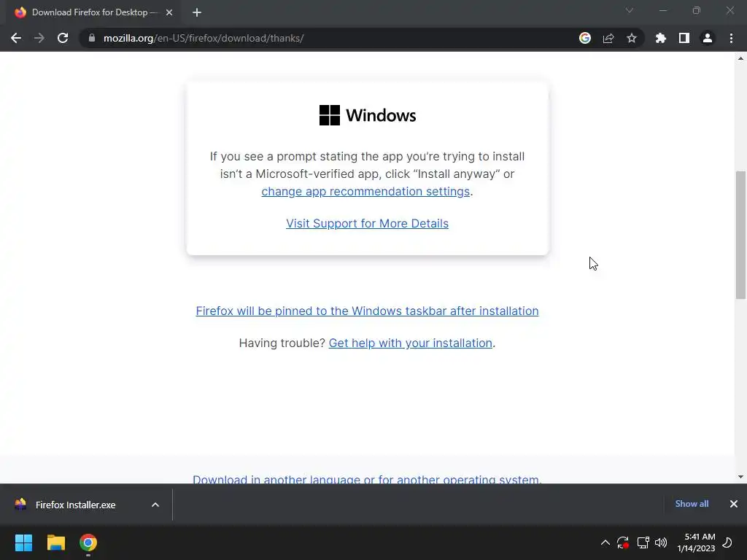The image size is (747, 560).
Task: Go back using the browser back arrow
Action: pos(16,38)
